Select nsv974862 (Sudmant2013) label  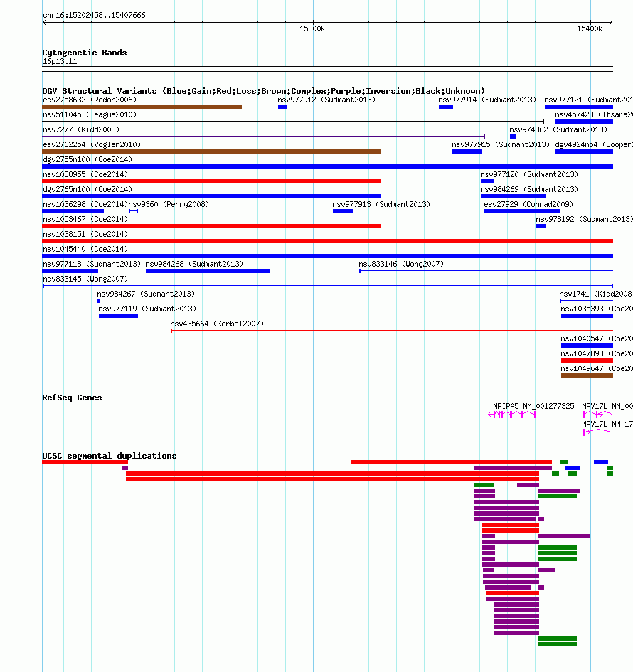click(558, 129)
